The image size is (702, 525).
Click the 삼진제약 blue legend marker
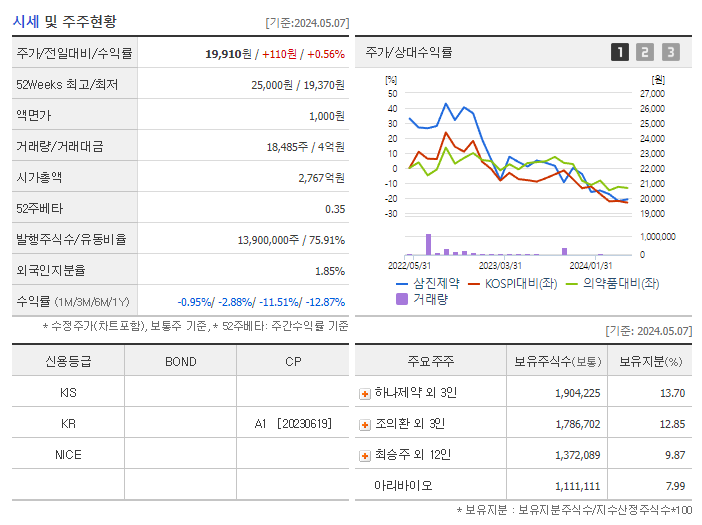coord(402,284)
